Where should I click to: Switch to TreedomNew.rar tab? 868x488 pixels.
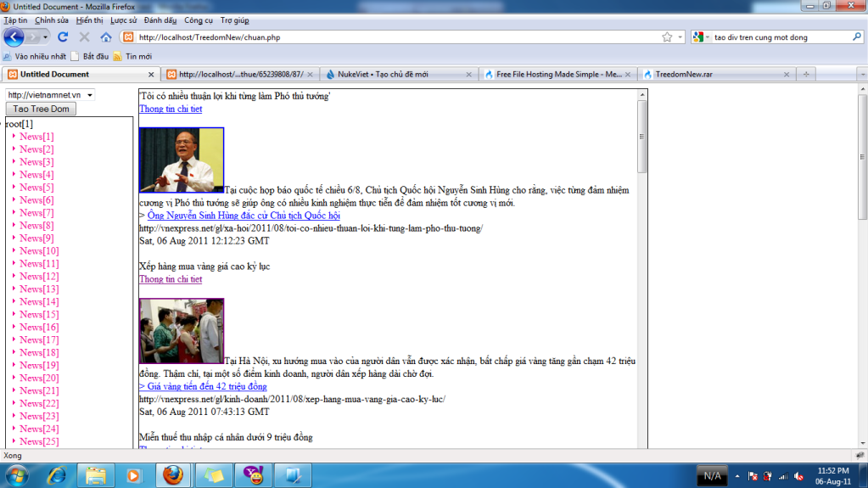click(717, 74)
